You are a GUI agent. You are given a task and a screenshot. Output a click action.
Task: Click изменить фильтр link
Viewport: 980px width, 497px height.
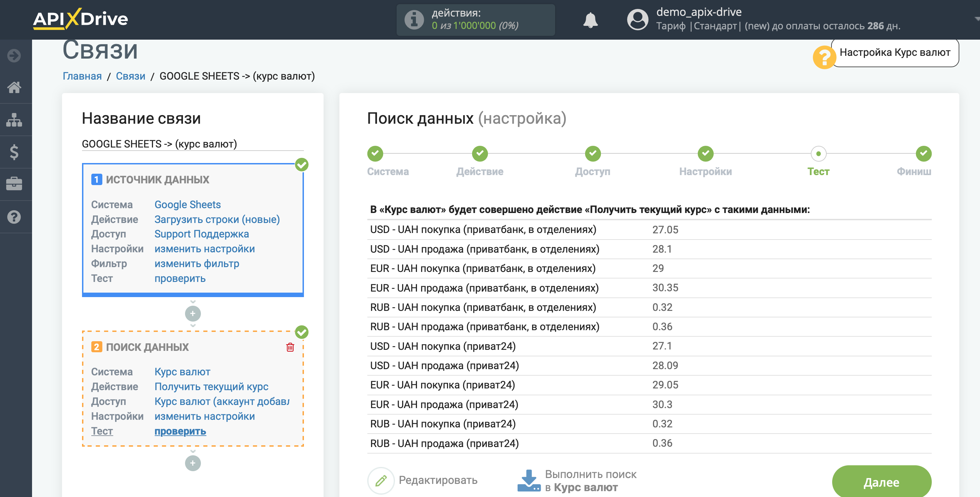point(197,264)
